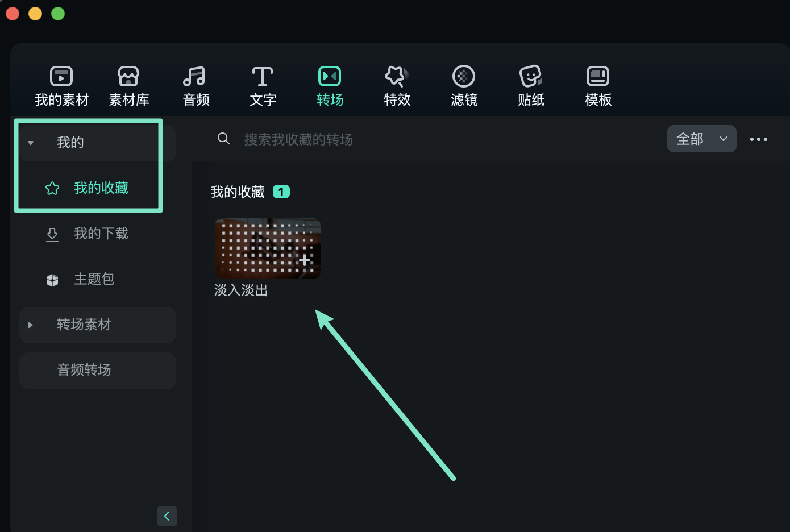Viewport: 790px width, 532px height.
Task: Open the three-dot more options menu
Action: tap(759, 138)
